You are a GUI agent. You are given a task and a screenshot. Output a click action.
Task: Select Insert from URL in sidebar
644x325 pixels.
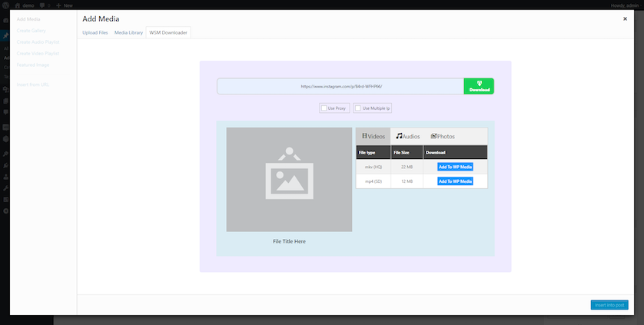click(x=33, y=83)
